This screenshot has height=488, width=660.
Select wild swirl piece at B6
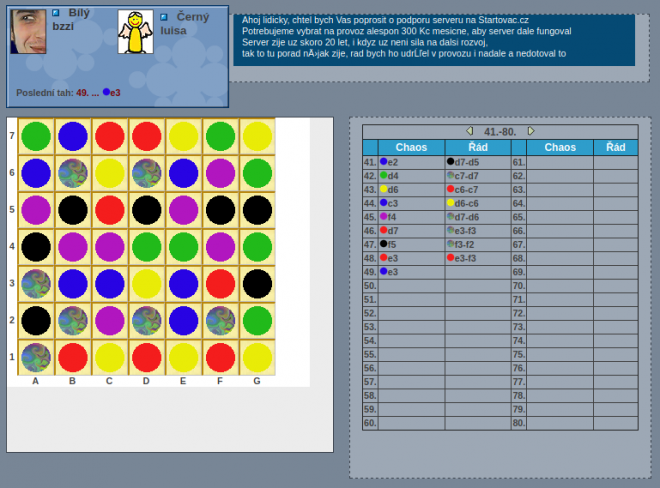point(73,173)
